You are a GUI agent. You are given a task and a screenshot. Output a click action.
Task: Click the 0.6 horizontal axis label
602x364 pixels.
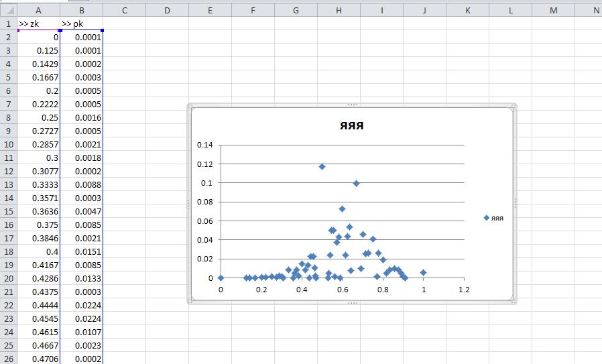click(x=343, y=289)
